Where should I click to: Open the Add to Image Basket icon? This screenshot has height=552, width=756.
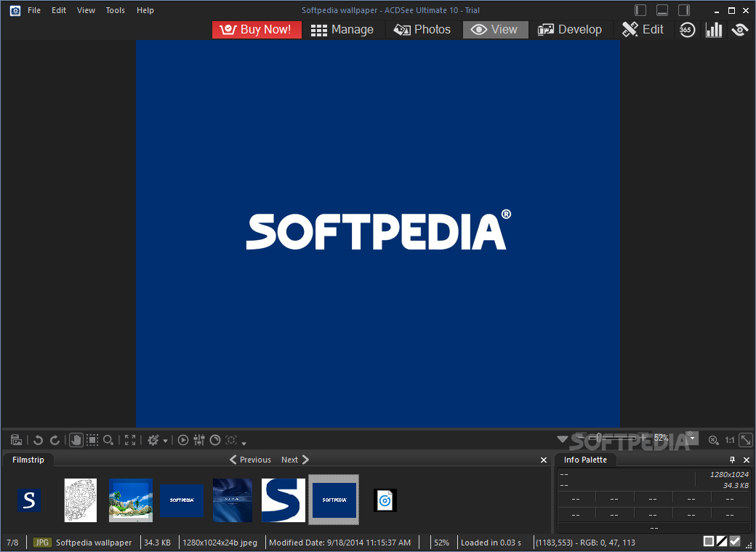pos(16,440)
